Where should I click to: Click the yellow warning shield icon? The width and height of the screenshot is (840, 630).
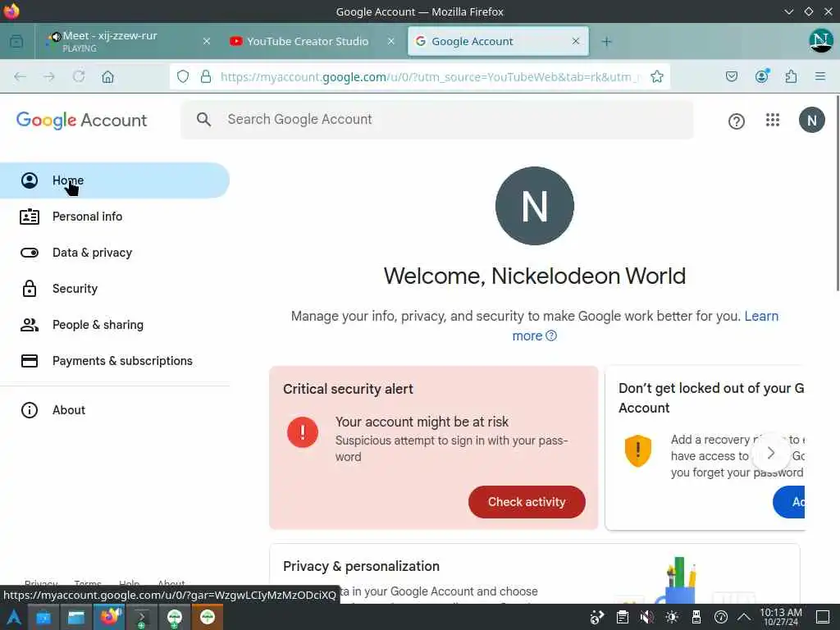coord(638,450)
